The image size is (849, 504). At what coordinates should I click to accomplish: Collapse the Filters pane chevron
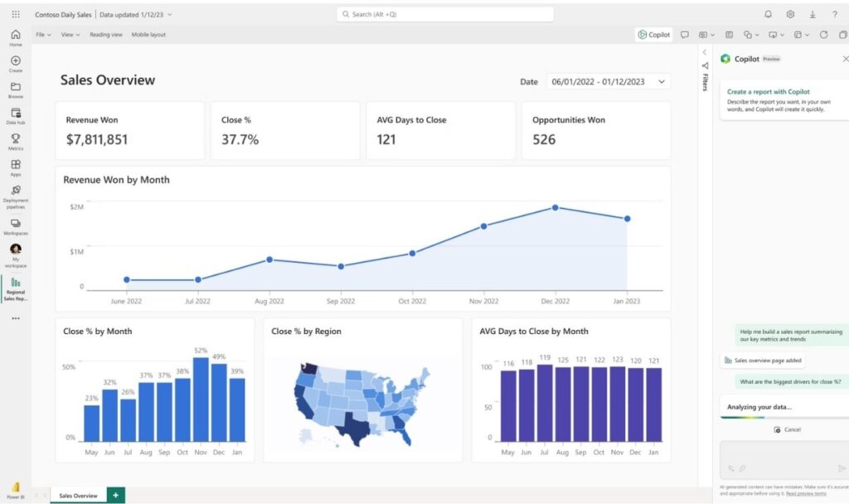click(x=705, y=52)
